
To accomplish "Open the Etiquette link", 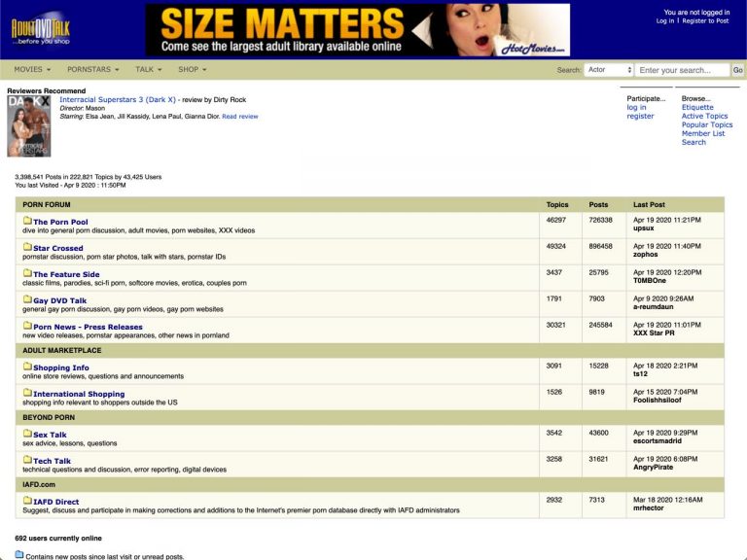I will [x=697, y=108].
